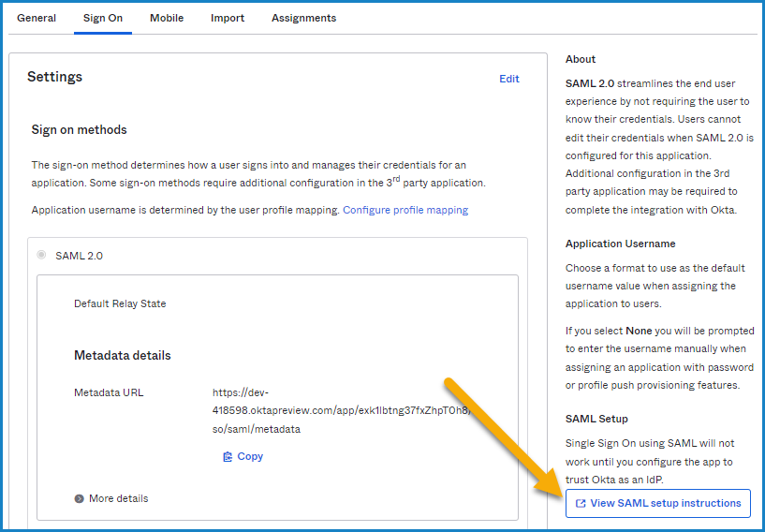765x532 pixels.
Task: Go to the Import tab
Action: (228, 18)
